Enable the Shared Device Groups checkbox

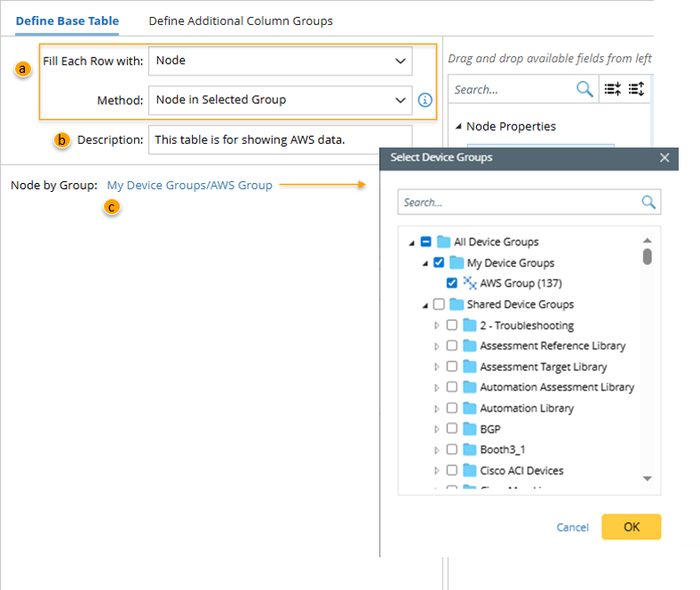(439, 305)
